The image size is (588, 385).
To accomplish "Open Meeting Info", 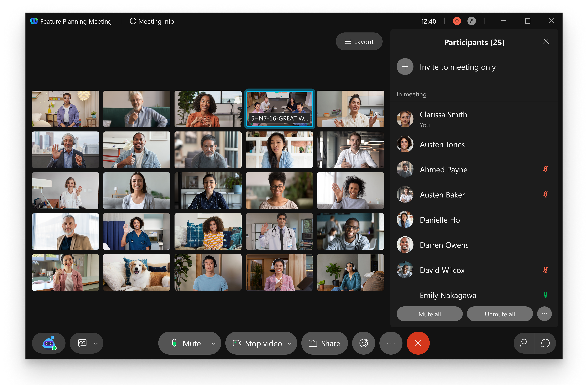I will tap(152, 21).
